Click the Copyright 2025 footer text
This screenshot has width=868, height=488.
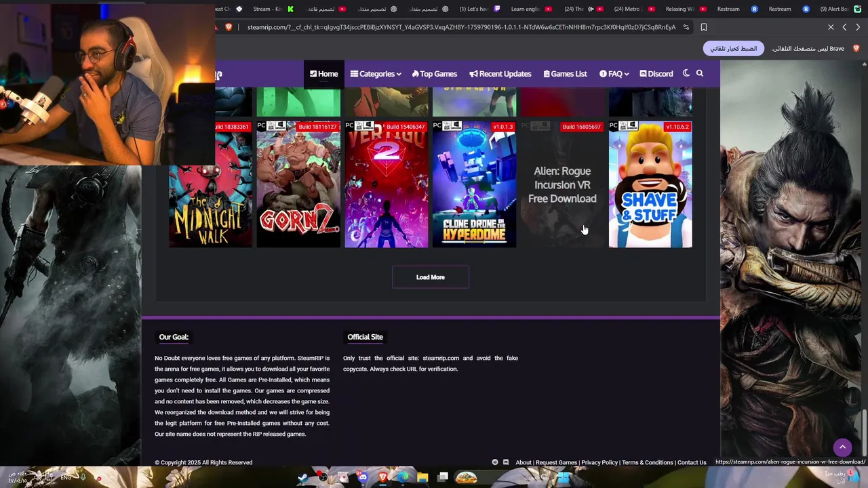[x=203, y=462]
